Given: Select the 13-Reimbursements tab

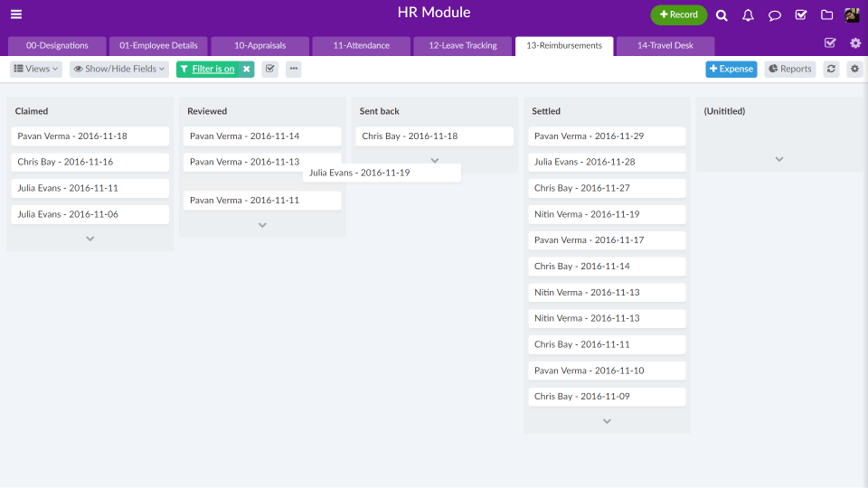Looking at the screenshot, I should click(564, 46).
